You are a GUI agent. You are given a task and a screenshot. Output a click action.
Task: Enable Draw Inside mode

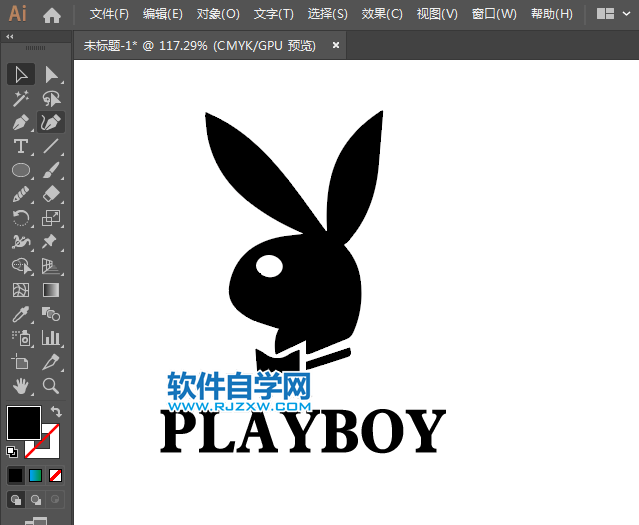tap(55, 500)
